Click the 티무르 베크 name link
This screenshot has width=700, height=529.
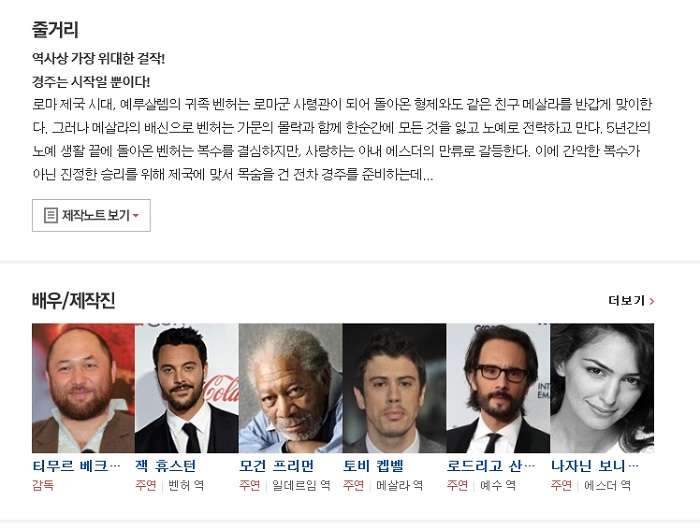pyautogui.click(x=76, y=466)
